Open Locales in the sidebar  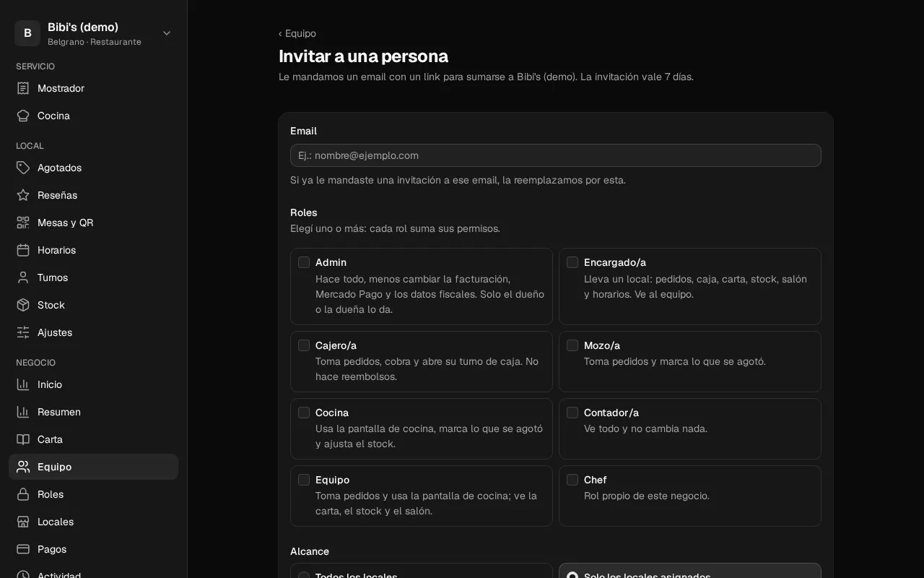(x=93, y=522)
